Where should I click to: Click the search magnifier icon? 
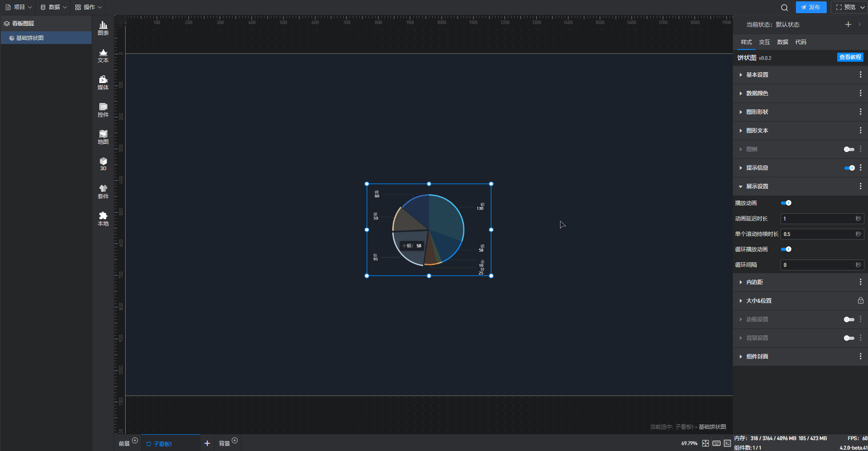[785, 7]
